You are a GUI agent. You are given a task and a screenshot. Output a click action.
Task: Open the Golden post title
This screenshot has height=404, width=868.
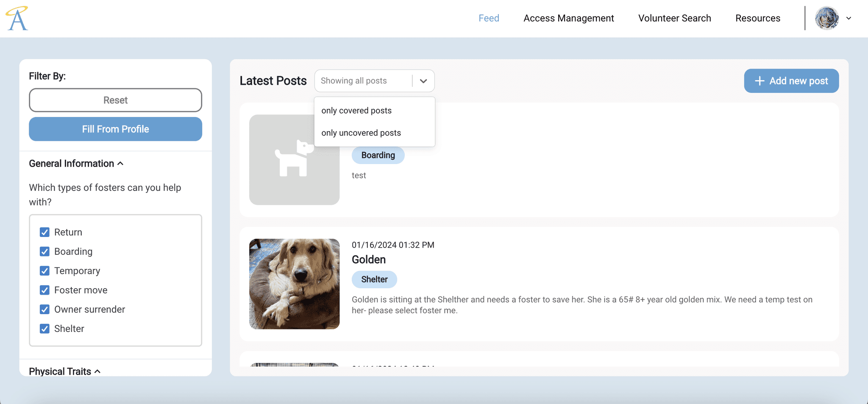369,259
